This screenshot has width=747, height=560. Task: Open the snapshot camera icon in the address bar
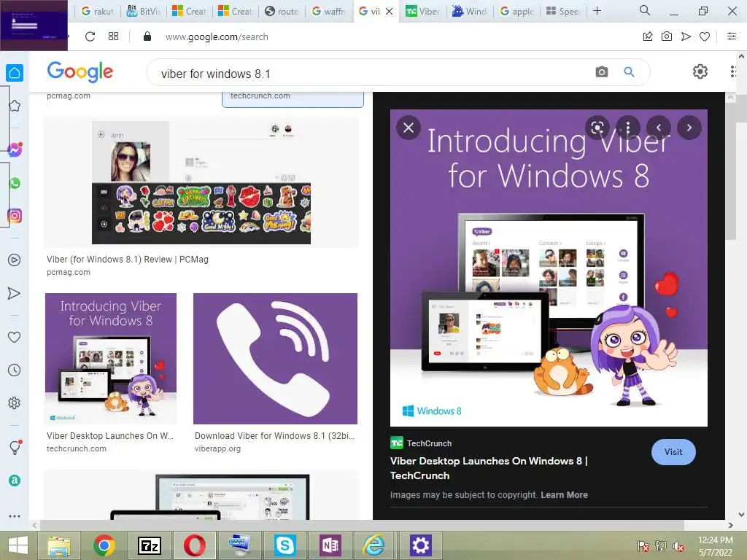tap(667, 36)
